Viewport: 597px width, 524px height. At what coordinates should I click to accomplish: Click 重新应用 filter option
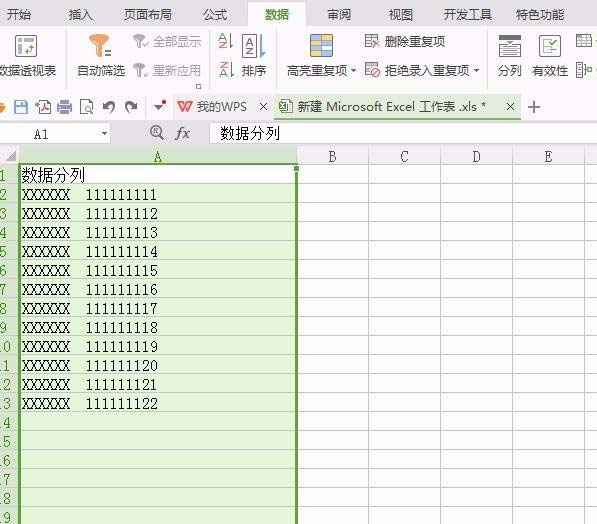click(x=168, y=70)
